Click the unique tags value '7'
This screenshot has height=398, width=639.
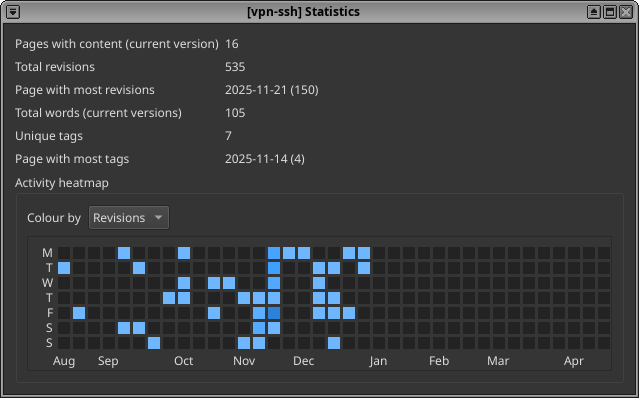(228, 136)
